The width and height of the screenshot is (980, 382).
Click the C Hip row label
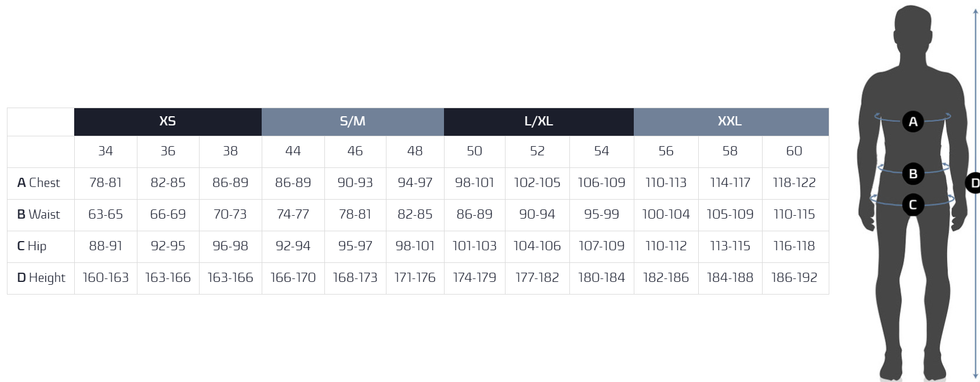[32, 246]
